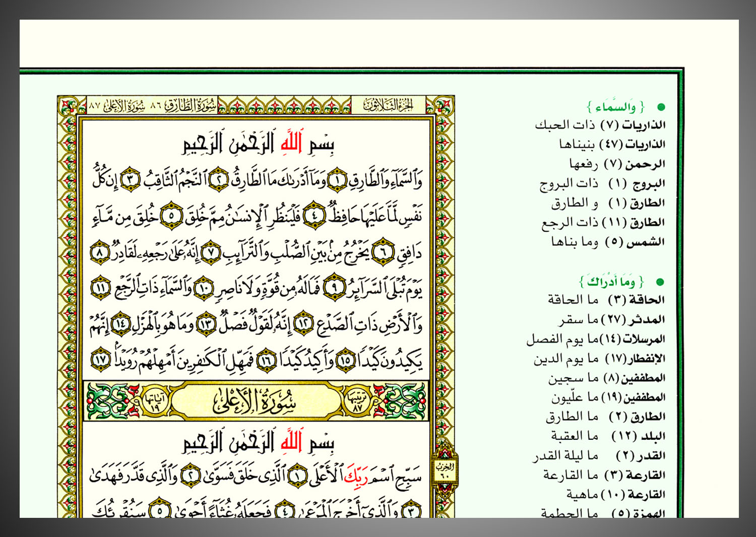Click verse marker ١٤ after بالهزل
756x537 pixels.
point(120,324)
